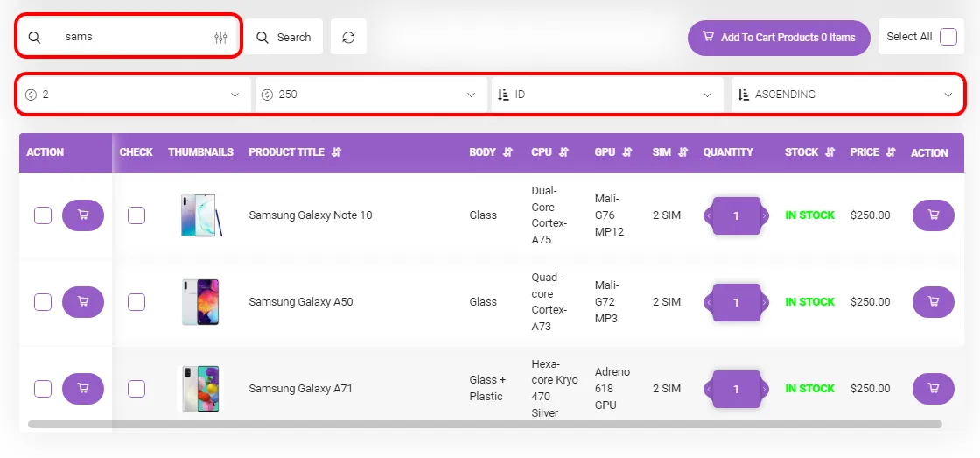Screen dimensions: 980x458
Task: Increase quantity for Galaxy Note 10
Action: click(x=764, y=215)
